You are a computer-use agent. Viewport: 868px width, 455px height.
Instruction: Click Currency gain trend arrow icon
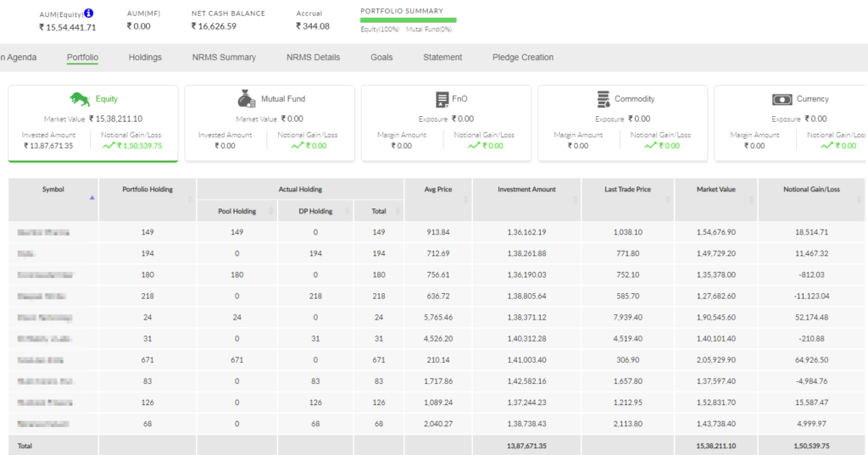(x=826, y=146)
